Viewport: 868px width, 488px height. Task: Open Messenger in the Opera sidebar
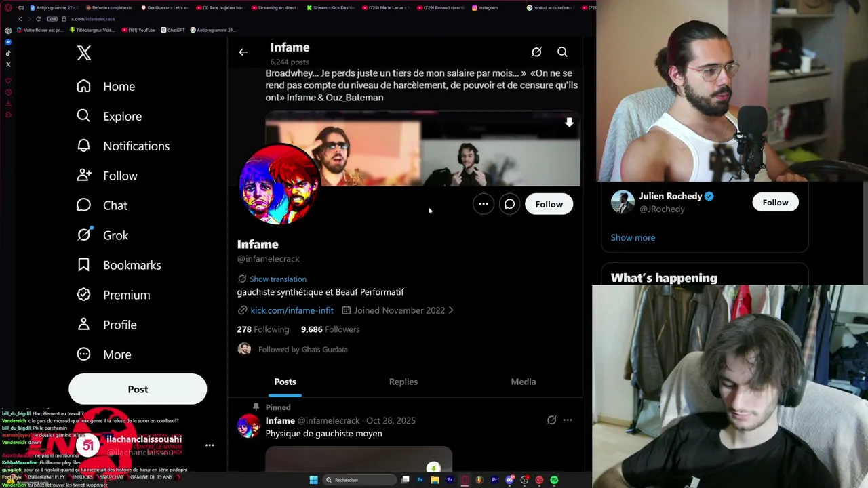coord(8,42)
